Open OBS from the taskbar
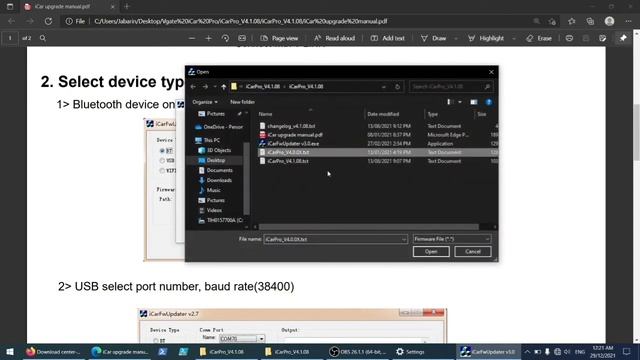Image resolution: width=640 pixels, height=360 pixels. pos(358,351)
